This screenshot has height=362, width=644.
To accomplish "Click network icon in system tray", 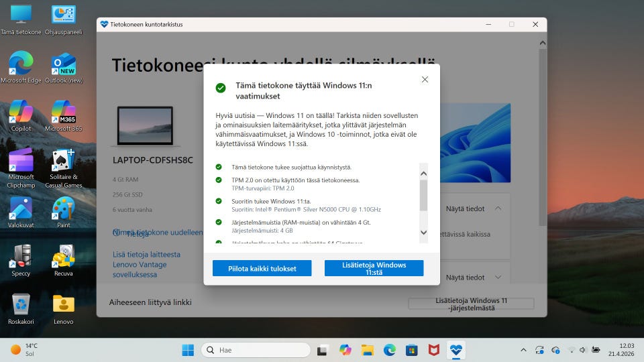I will 572,350.
